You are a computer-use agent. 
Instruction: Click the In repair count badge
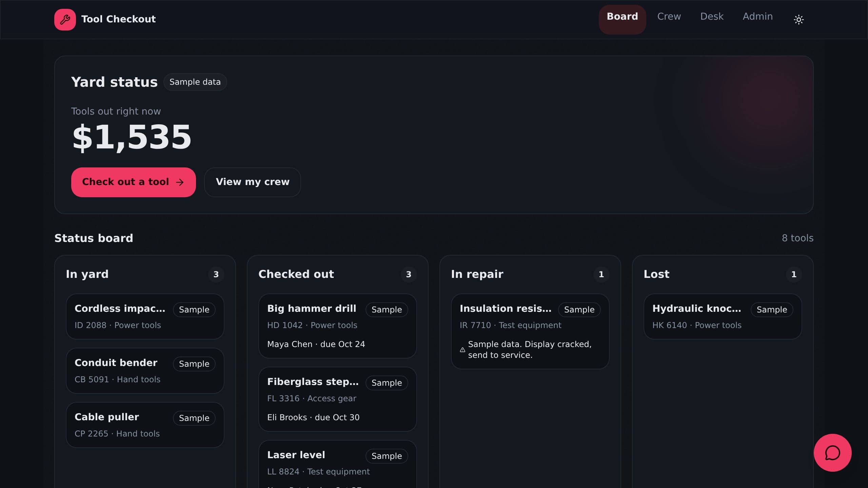(601, 274)
